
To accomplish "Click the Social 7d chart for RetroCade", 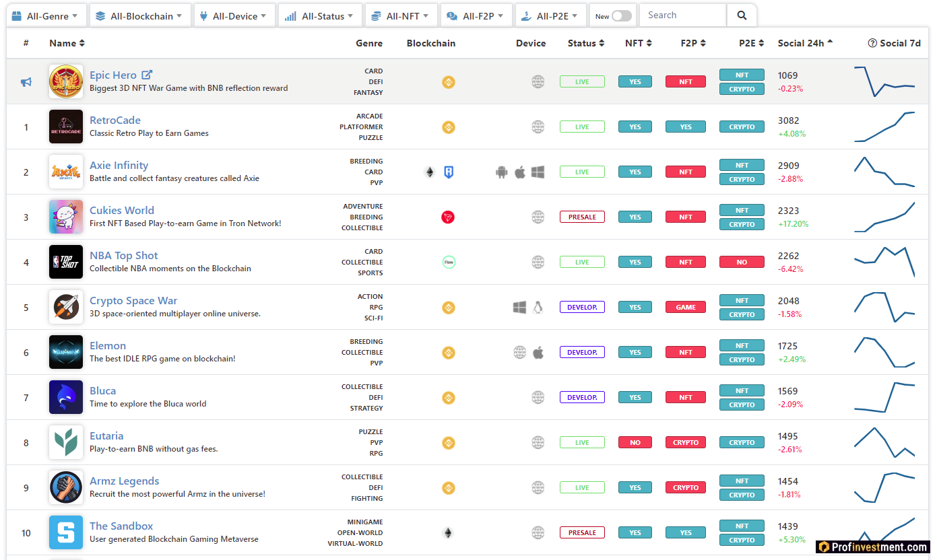I will click(884, 127).
